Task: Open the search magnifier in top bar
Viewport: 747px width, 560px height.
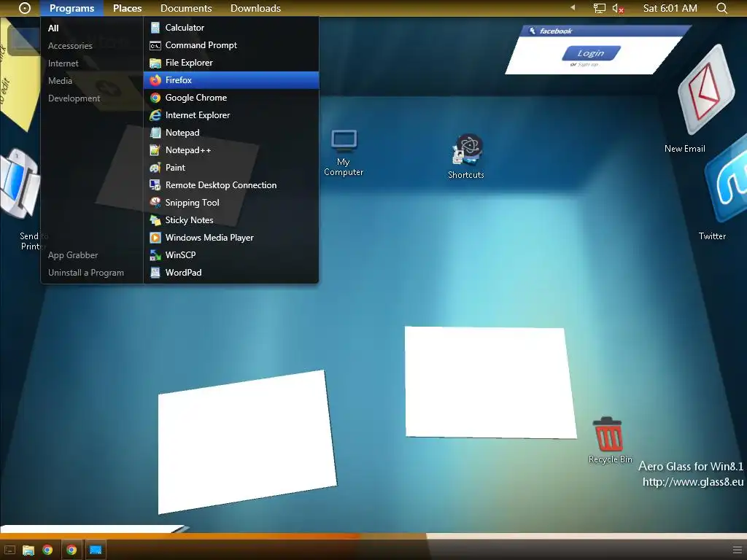Action: 722,8
